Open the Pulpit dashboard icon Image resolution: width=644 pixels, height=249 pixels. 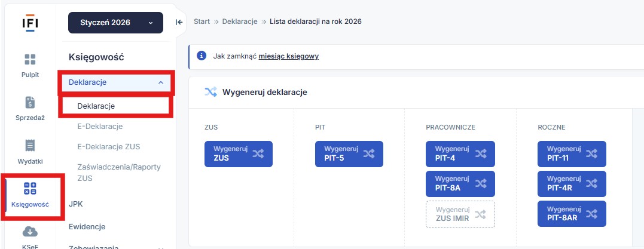[30, 60]
